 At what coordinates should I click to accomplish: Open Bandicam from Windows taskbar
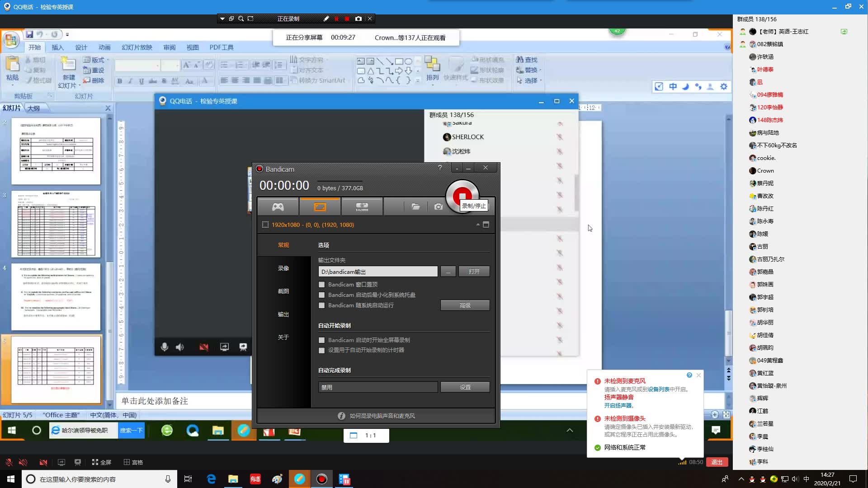tap(321, 479)
